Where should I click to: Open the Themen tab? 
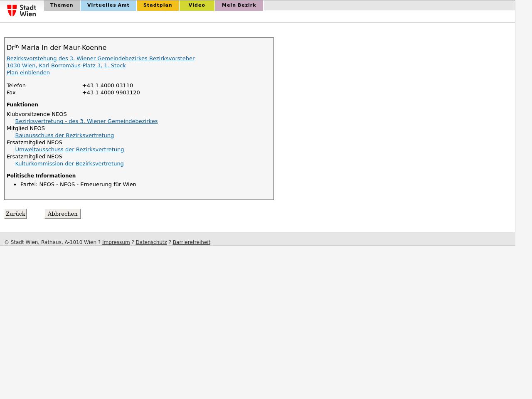click(x=62, y=5)
